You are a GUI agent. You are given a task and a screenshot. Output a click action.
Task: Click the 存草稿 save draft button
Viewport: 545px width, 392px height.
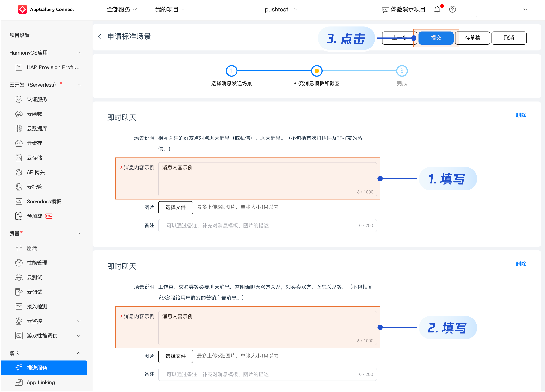[x=472, y=38]
